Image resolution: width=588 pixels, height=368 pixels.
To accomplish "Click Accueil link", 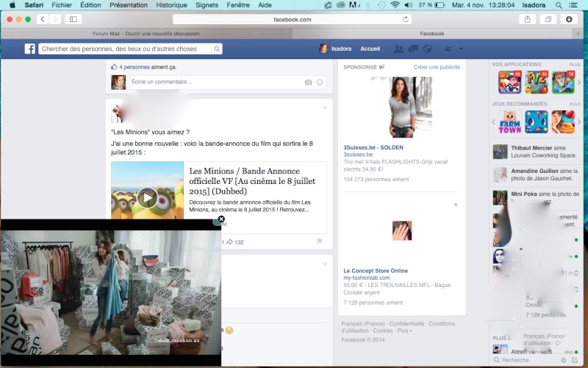I will (370, 49).
